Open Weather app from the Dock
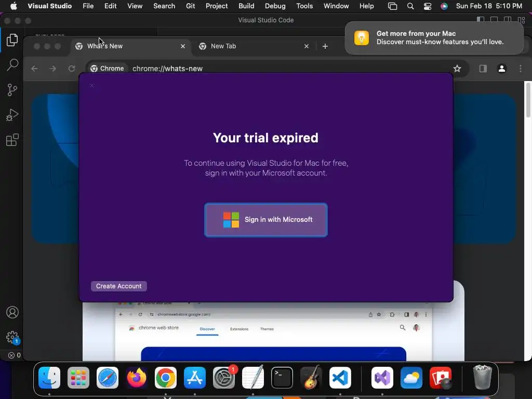This screenshot has width=532, height=399. coord(411,378)
